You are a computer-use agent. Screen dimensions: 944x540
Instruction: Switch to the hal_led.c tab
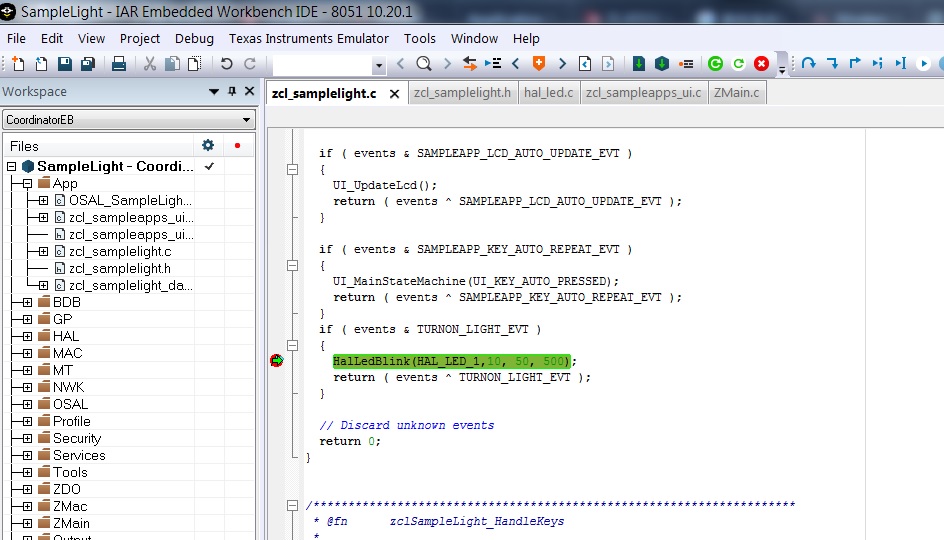[548, 93]
